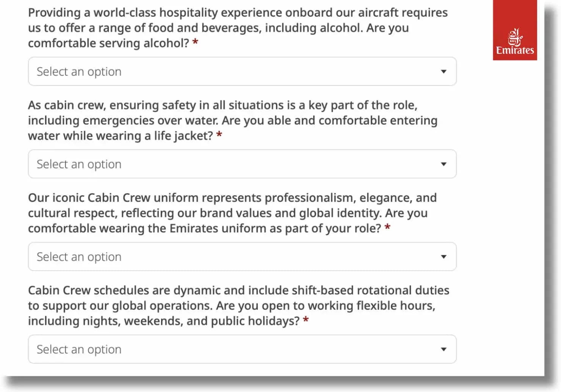Click the 'Emirates' wordmark text in the logo
The height and width of the screenshot is (392, 561).
click(515, 50)
